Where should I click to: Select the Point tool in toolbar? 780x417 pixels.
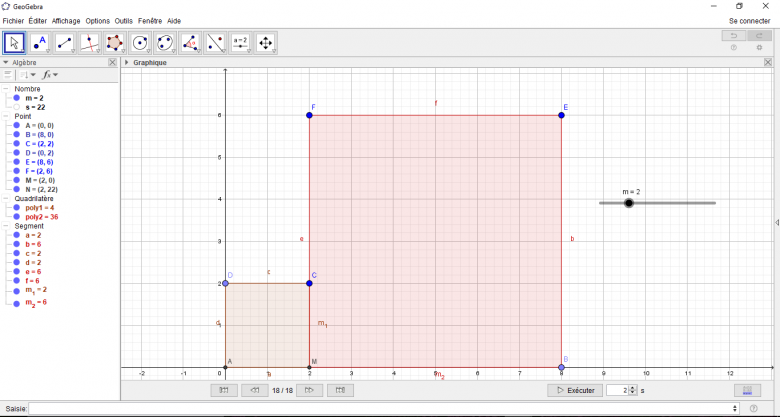point(40,43)
